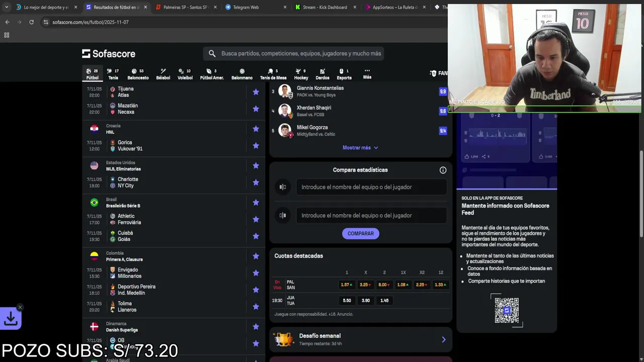Image resolution: width=644 pixels, height=362 pixels.
Task: Select the Fútbol Amer. sport tab
Action: click(x=212, y=74)
